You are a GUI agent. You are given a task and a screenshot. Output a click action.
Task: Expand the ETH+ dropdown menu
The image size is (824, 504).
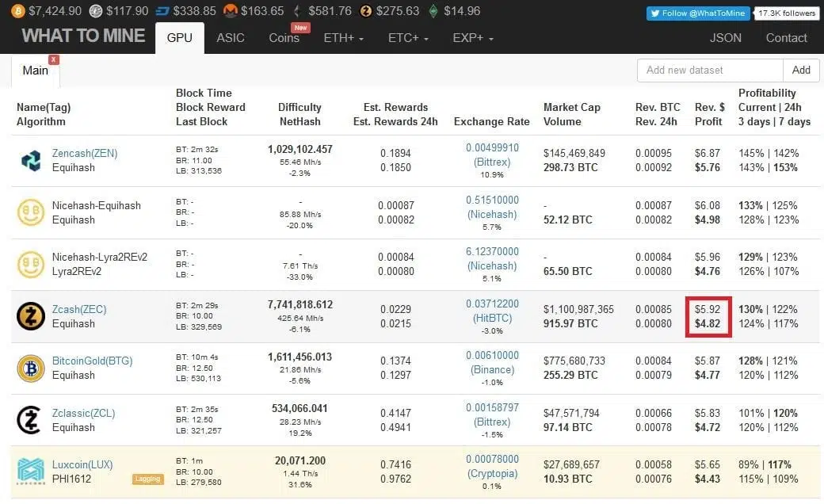pos(344,38)
